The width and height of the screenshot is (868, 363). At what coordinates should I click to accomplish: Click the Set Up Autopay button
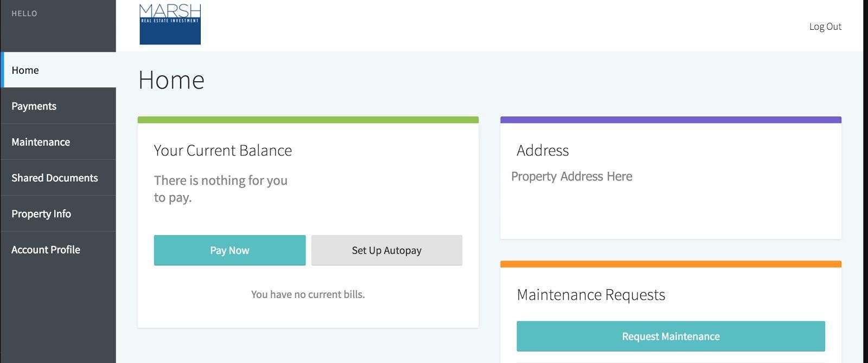click(x=386, y=250)
